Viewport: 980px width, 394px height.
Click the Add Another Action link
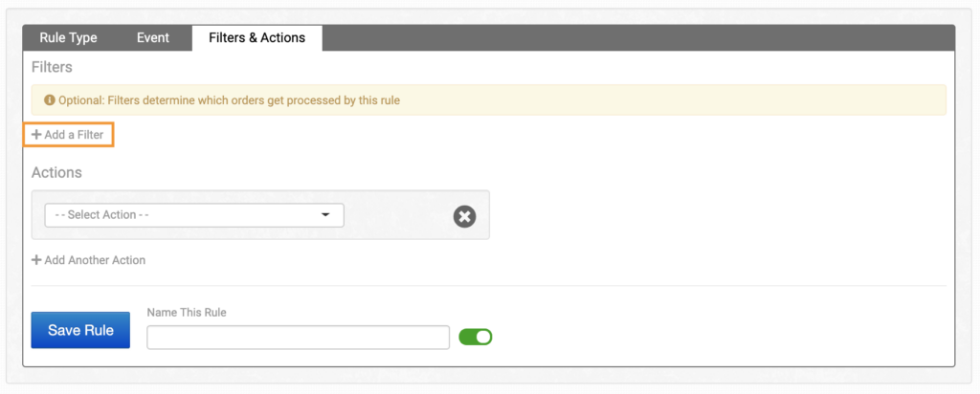[x=95, y=260]
